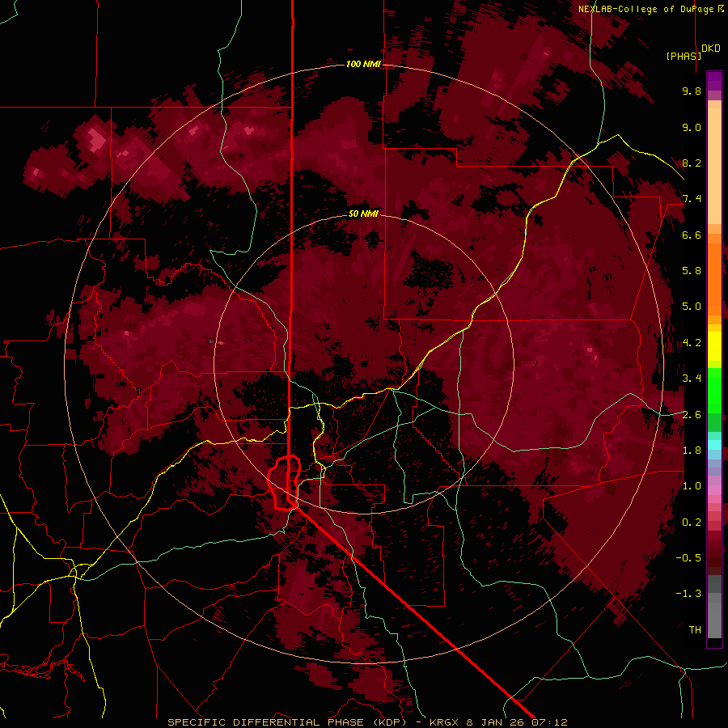Click the DKD unit label above the scale
The height and width of the screenshot is (728, 728).
711,49
